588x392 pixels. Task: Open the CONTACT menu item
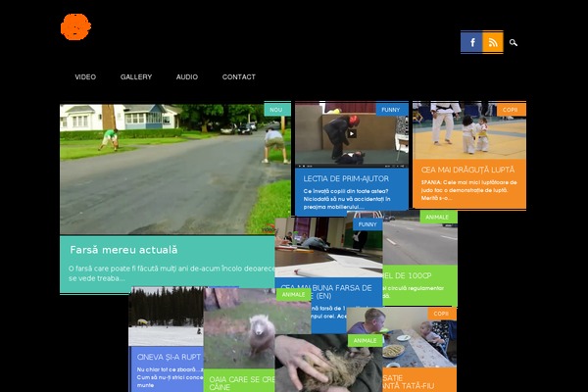(x=239, y=76)
